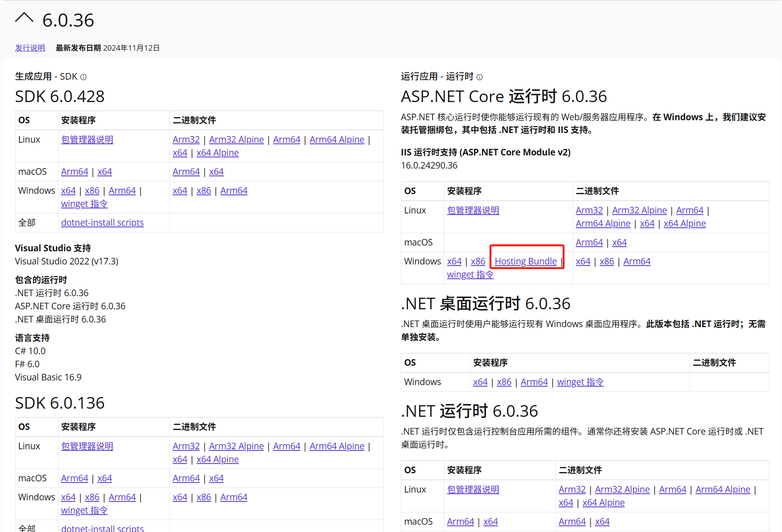Download .NET runtime 6.0.36 Linux Arm64 Alpine binary
The height and width of the screenshot is (532, 782).
[x=722, y=489]
